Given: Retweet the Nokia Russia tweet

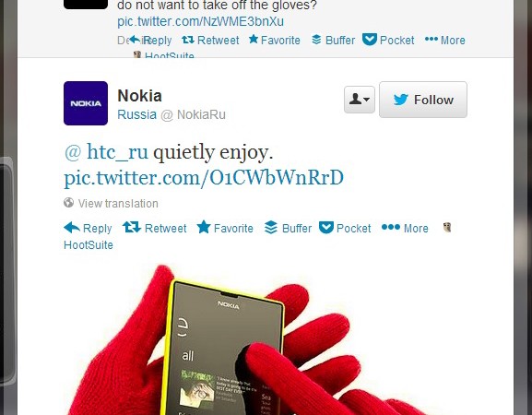Looking at the screenshot, I should [x=154, y=228].
